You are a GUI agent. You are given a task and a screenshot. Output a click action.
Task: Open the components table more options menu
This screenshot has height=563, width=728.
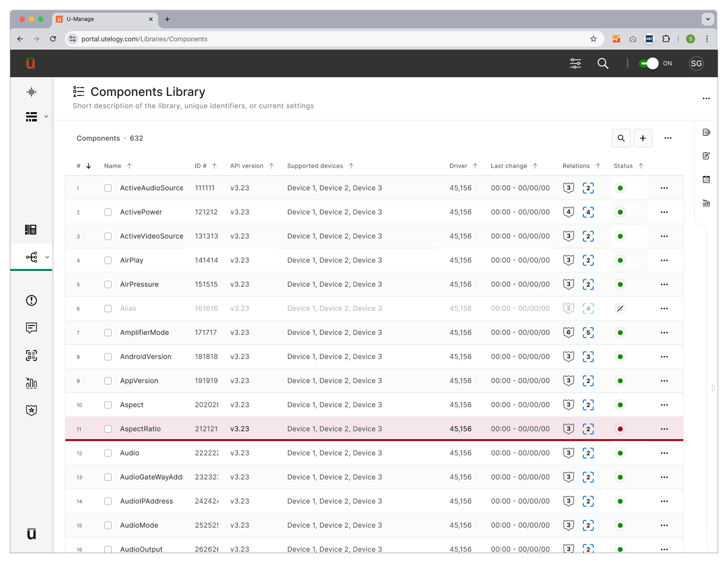click(x=668, y=138)
